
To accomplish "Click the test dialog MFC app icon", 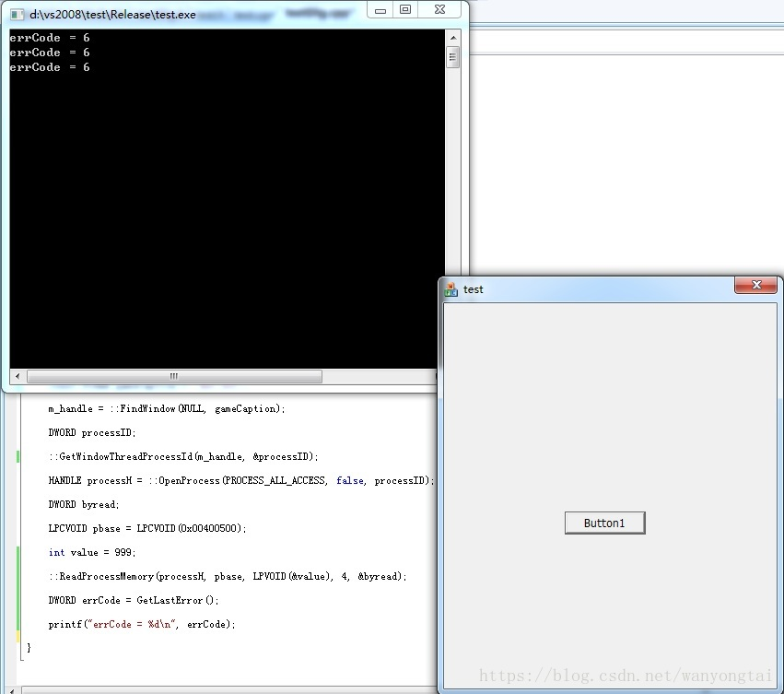I will click(451, 289).
